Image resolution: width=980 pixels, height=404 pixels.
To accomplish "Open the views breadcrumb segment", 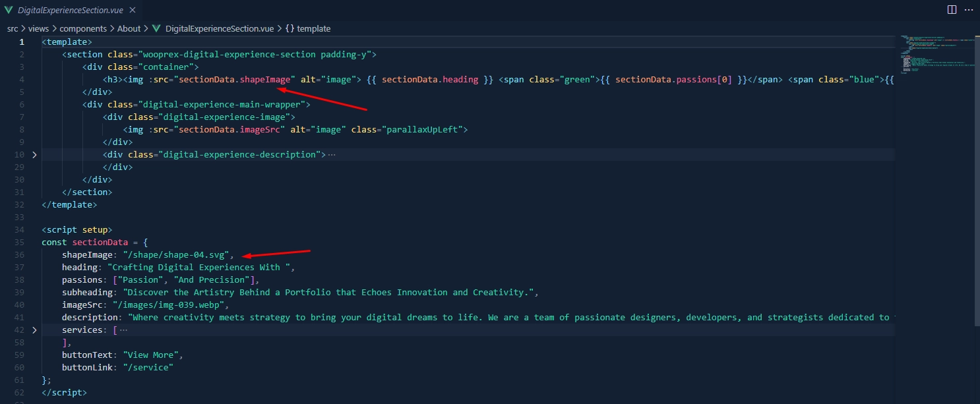I will (x=40, y=28).
